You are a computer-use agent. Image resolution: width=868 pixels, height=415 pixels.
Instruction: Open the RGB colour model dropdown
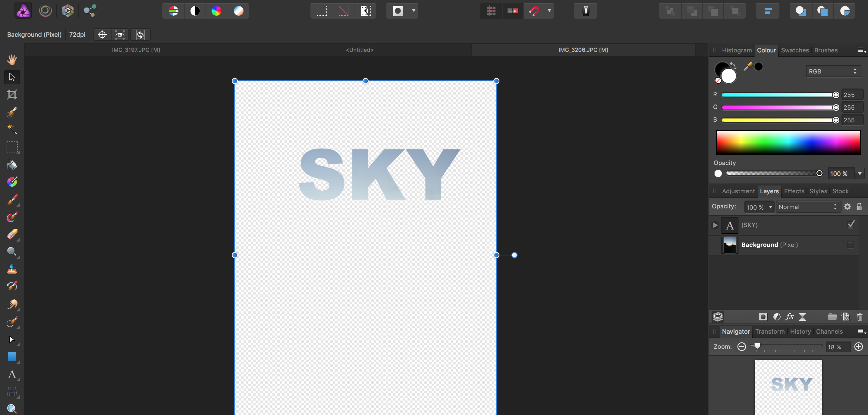tap(833, 71)
